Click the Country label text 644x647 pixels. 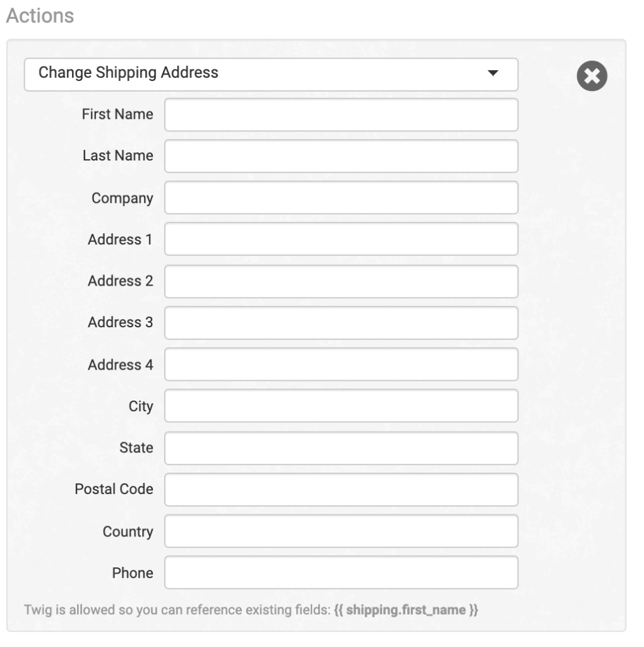128,531
